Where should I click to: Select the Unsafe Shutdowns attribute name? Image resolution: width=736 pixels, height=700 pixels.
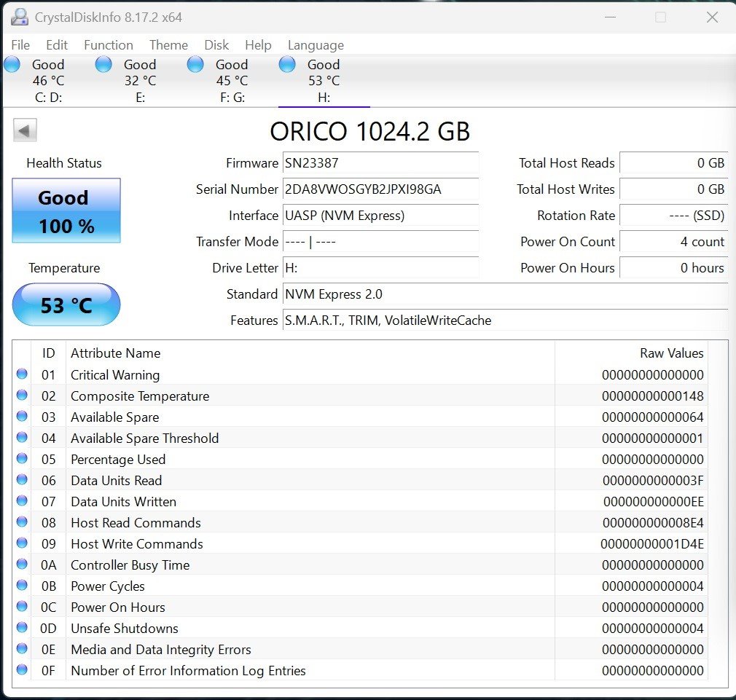point(125,628)
